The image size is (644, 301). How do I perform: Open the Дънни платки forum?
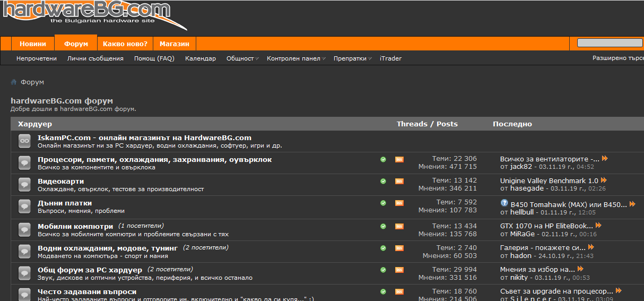[x=65, y=203]
